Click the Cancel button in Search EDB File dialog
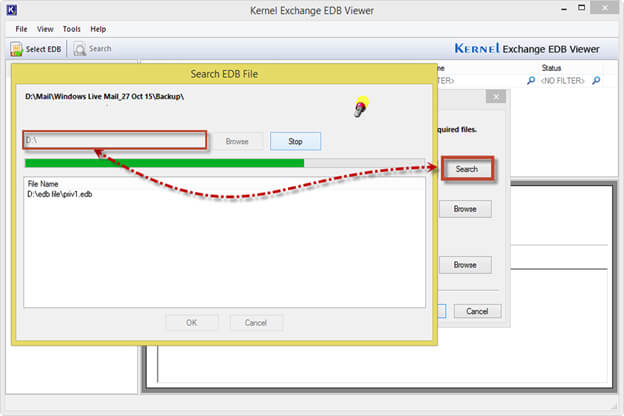Screen dimensions: 624x416 point(256,323)
